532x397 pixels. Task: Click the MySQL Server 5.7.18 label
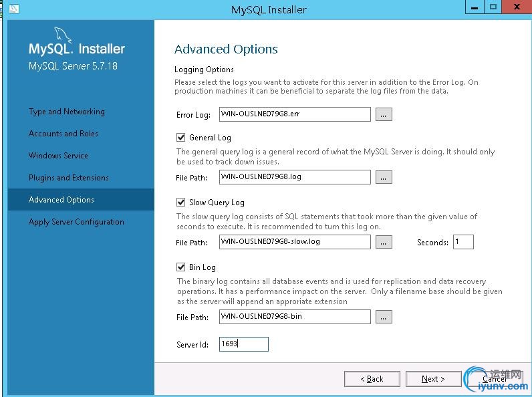tap(73, 65)
